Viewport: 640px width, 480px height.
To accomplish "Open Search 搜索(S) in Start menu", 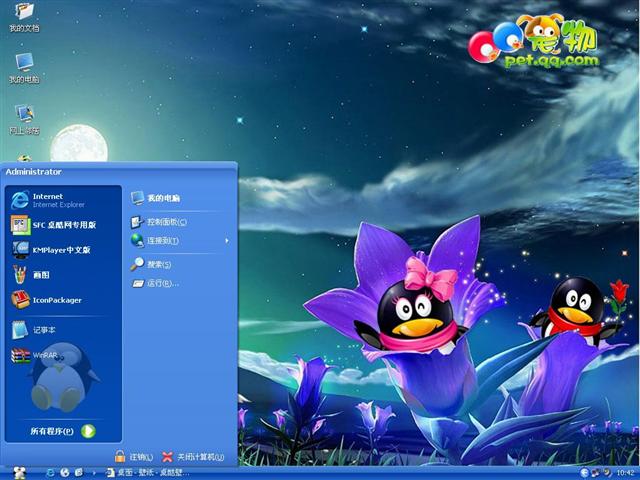I will pos(180,264).
